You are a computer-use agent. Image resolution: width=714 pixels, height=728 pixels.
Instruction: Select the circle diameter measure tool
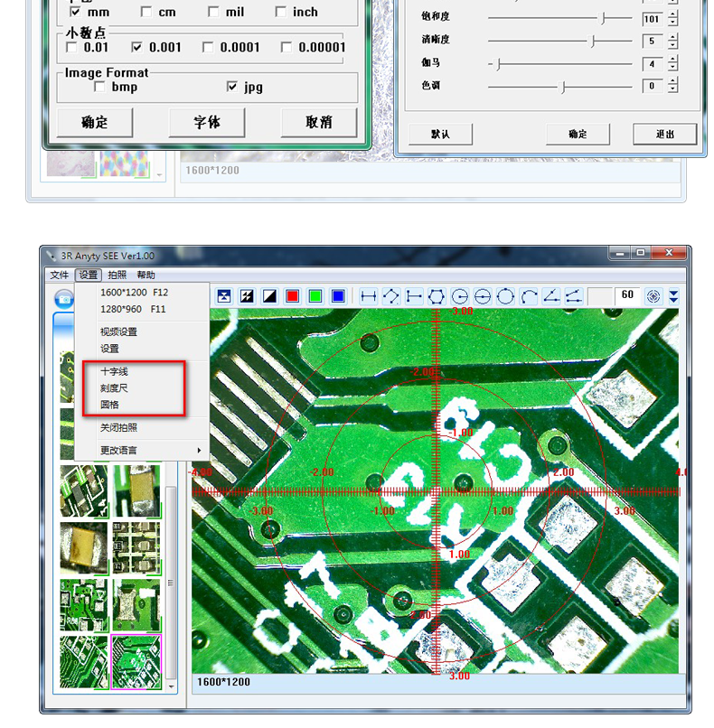coord(483,296)
